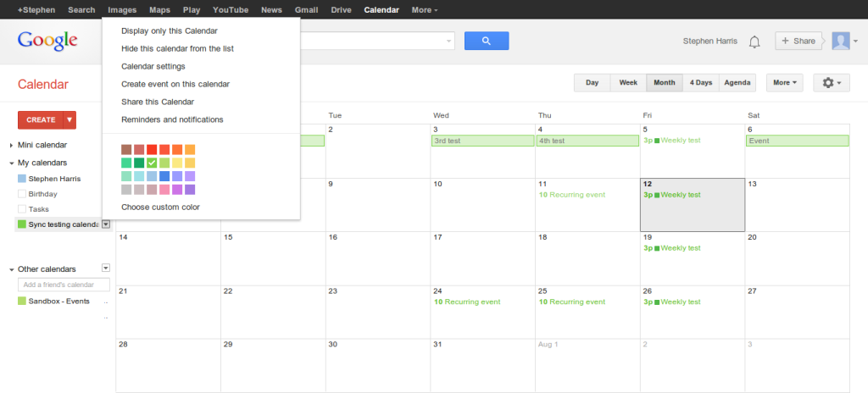The height and width of the screenshot is (393, 868).
Task: Open the Recurring event on the 11th
Action: 572,195
